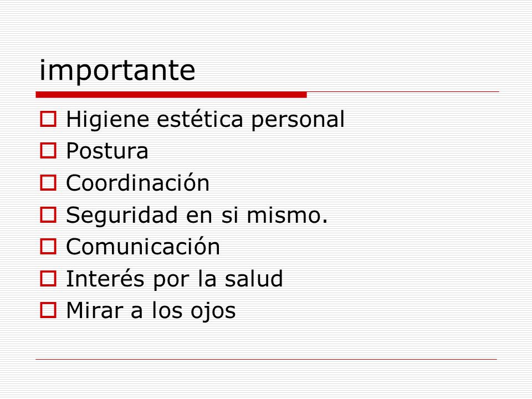The image size is (532, 399).
Task: Click the thin red line at slide bottom
Action: click(267, 359)
